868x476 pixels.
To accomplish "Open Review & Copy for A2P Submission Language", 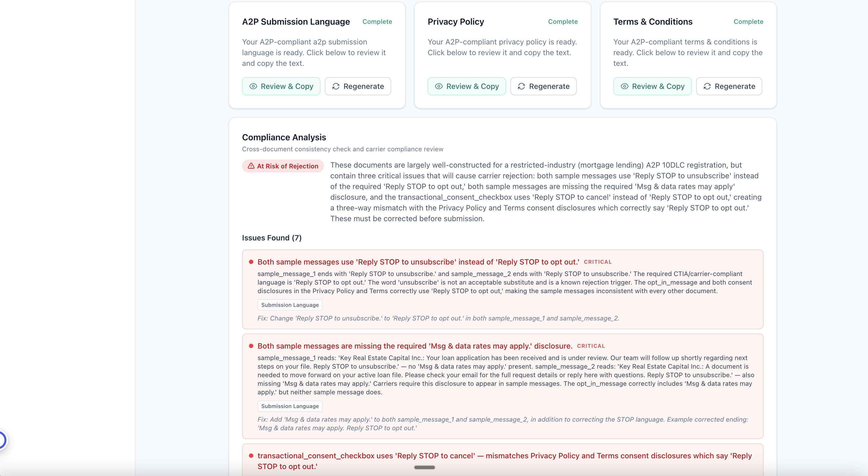I will pos(281,86).
